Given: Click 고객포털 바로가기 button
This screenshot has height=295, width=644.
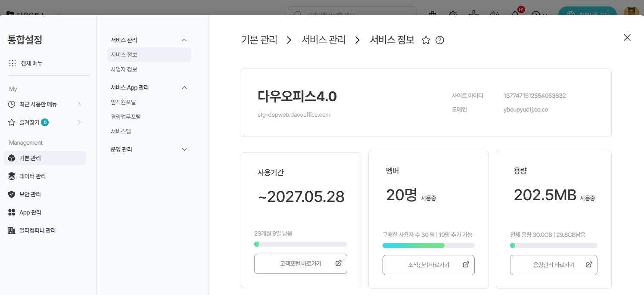Looking at the screenshot, I should click(300, 264).
